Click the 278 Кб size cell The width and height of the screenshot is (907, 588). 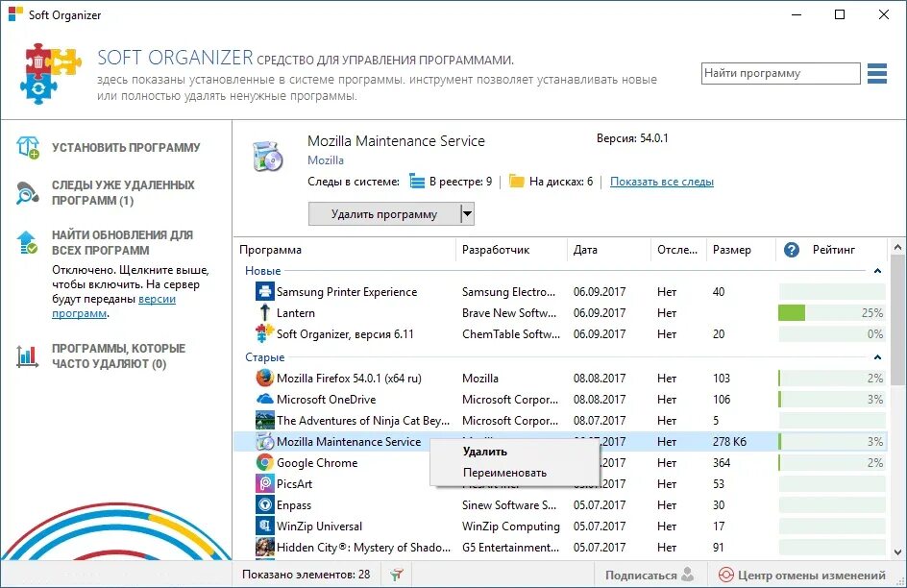point(729,442)
